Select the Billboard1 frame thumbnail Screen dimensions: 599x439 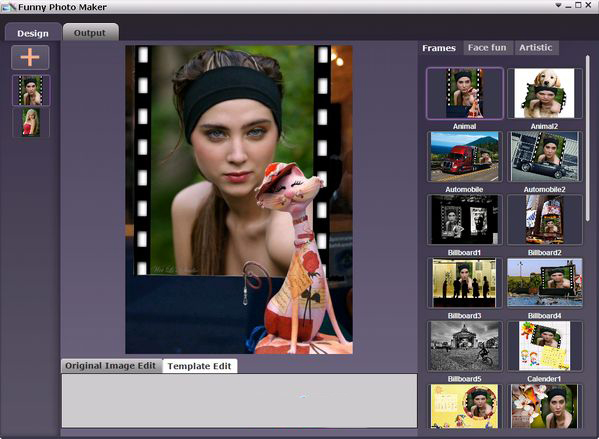click(465, 220)
